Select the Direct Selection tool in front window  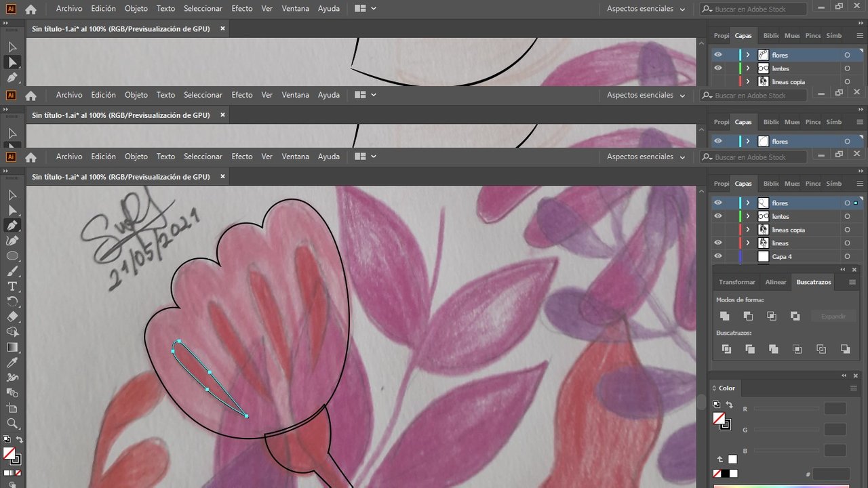pos(12,210)
